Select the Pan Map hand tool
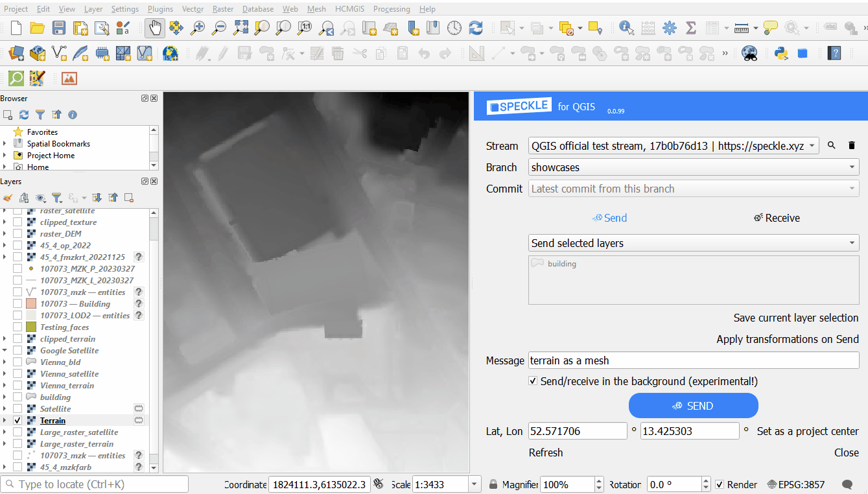Image resolution: width=868 pixels, height=494 pixels. [154, 28]
